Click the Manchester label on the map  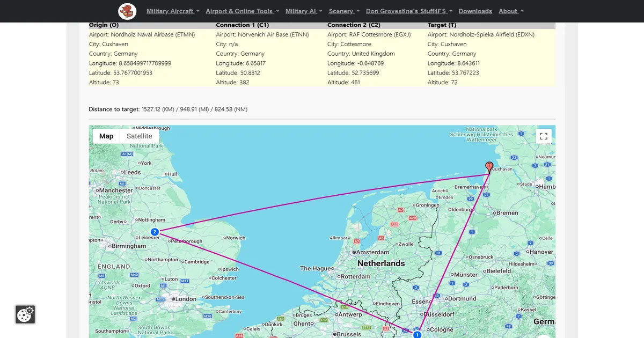coord(116,190)
